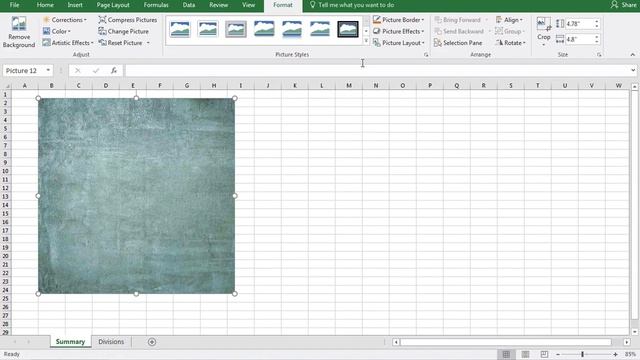Apply the third picture style with gray frame
Screen dimensions: 640x360
(x=236, y=29)
